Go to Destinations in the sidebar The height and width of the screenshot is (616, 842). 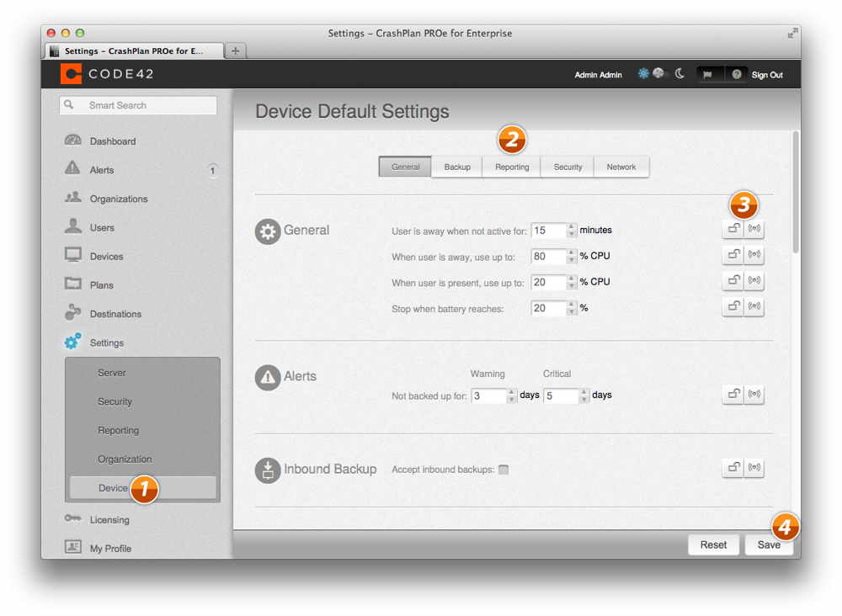coord(115,314)
